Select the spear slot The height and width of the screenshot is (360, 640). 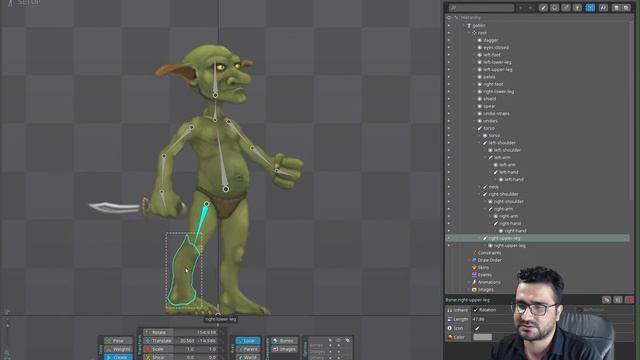(489, 106)
